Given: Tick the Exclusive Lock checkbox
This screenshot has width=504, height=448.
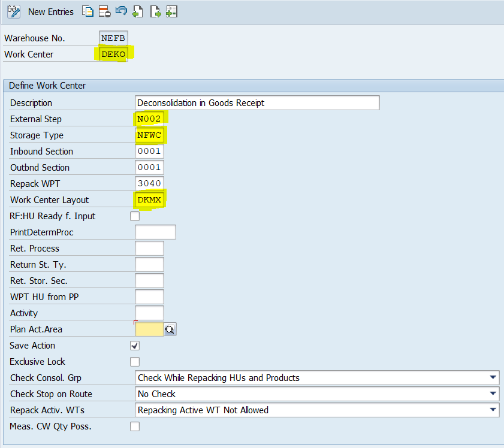Looking at the screenshot, I should (135, 362).
